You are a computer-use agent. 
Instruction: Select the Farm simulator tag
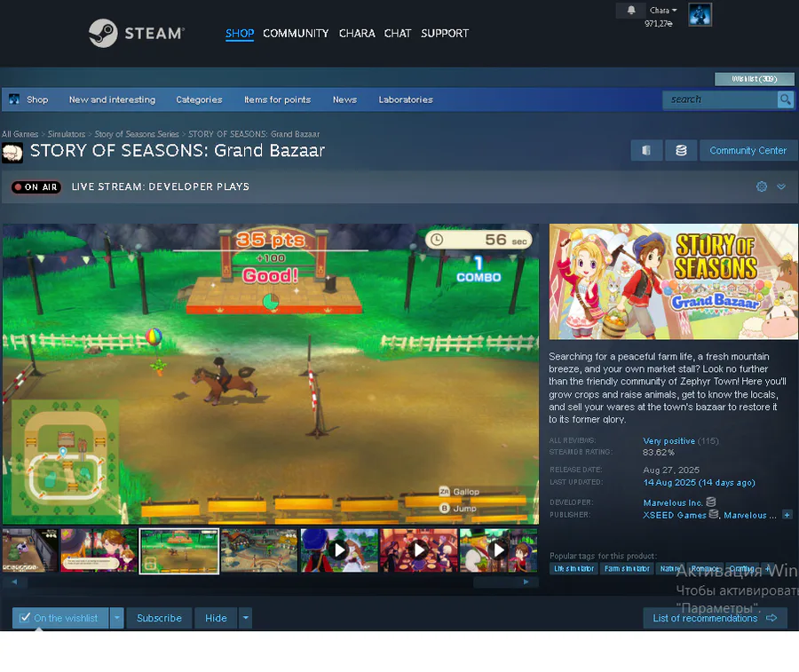coord(627,568)
